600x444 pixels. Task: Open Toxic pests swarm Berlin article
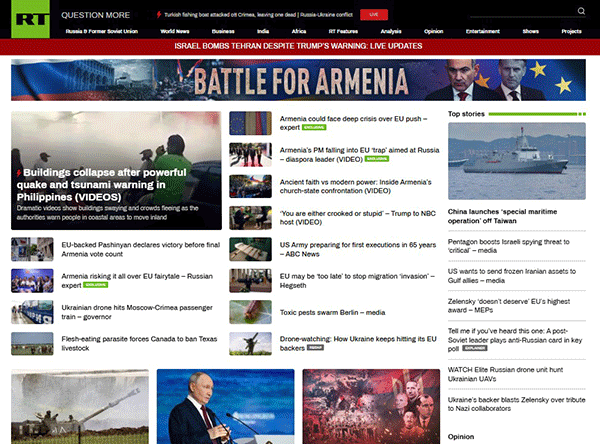(332, 312)
